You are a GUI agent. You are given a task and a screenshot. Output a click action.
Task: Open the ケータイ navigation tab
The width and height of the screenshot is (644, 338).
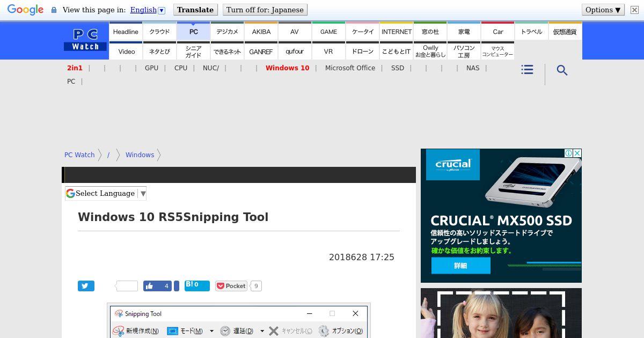pos(362,32)
